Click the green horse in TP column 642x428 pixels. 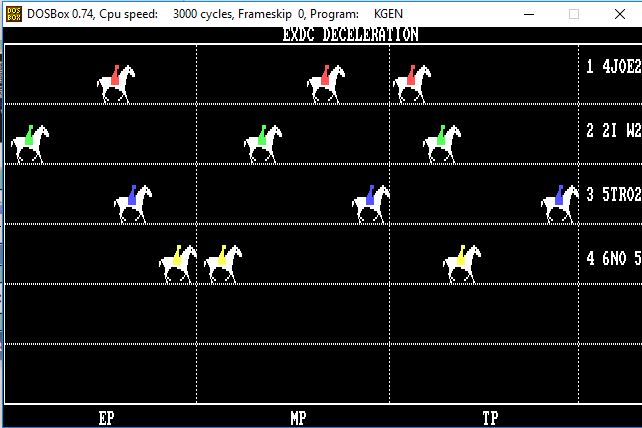[x=442, y=144]
